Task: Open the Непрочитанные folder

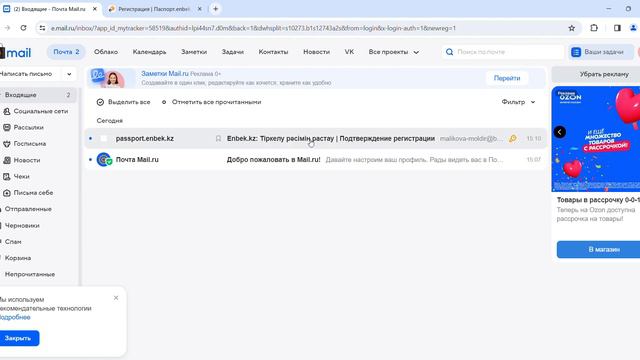Action: tap(29, 274)
